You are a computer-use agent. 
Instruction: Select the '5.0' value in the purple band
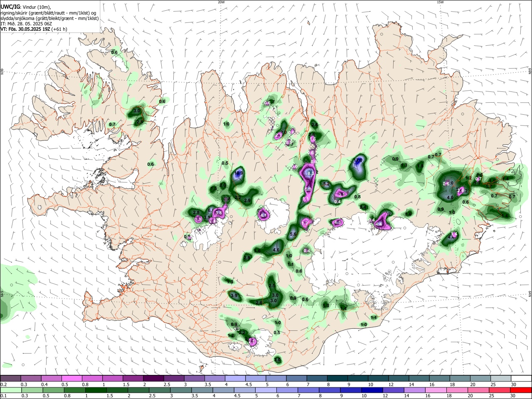tap(308, 190)
